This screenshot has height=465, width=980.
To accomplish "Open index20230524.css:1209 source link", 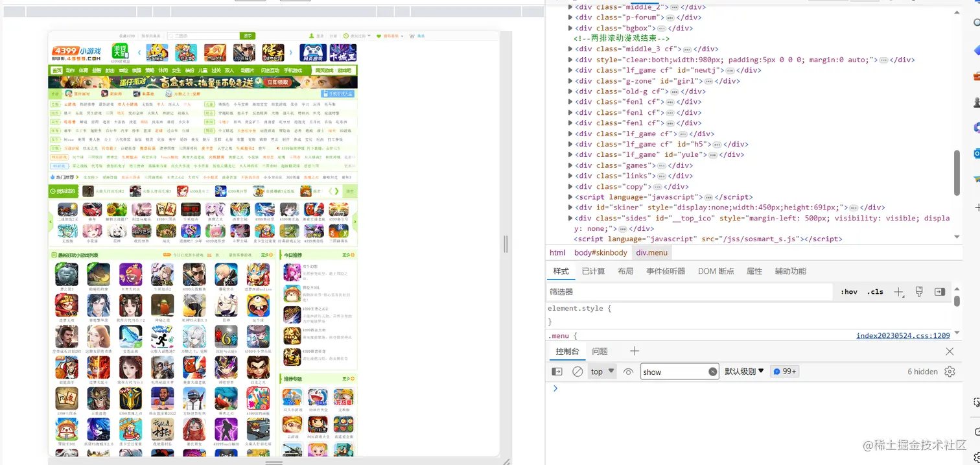I will [903, 335].
